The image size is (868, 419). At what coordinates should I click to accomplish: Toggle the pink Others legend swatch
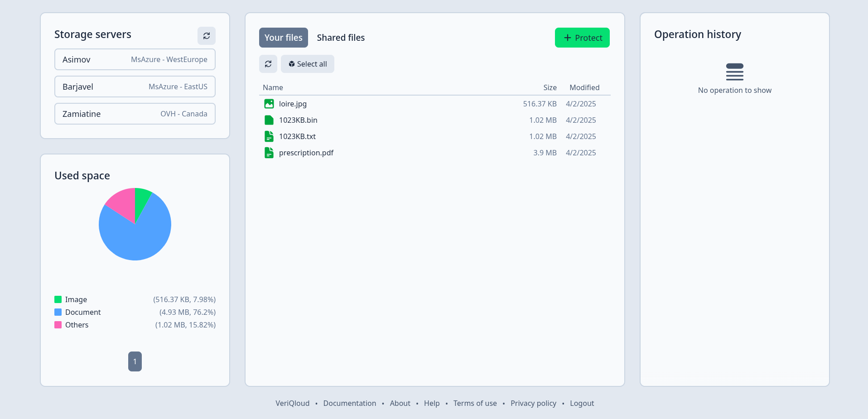pyautogui.click(x=58, y=325)
